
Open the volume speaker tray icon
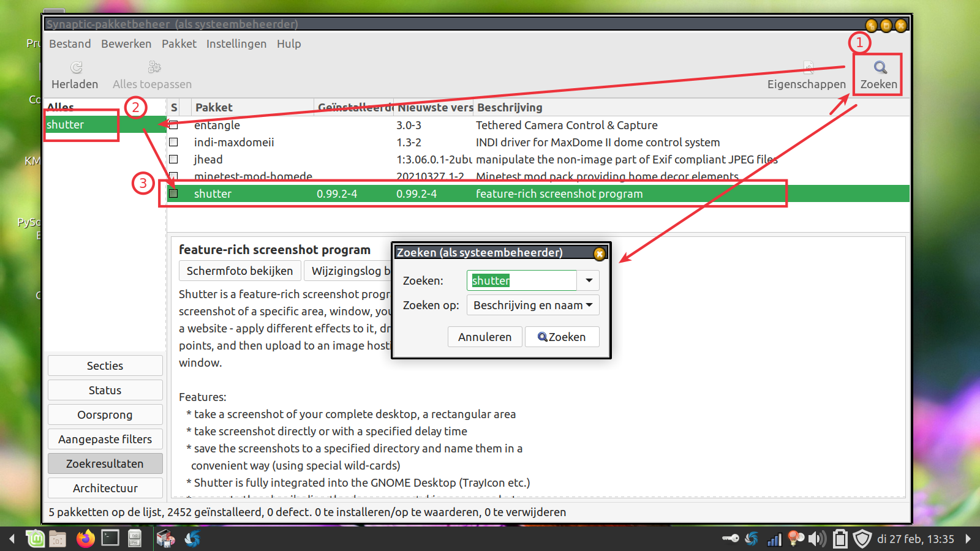pos(817,539)
